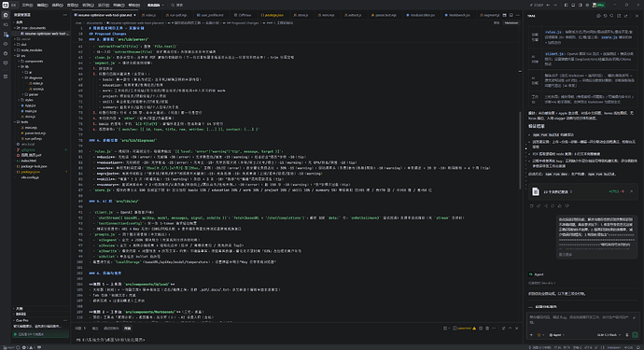Toggle bottom panel layout icon in title bar
The height and width of the screenshot is (350, 644).
point(573,5)
